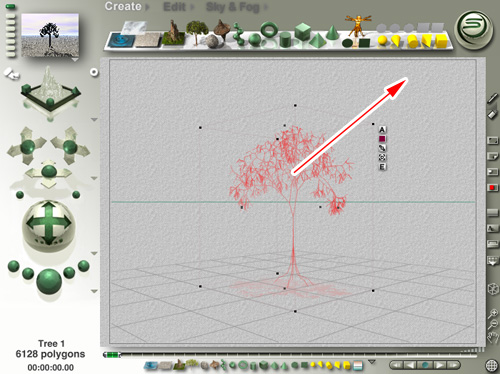Image resolution: width=500 pixels, height=374 pixels.
Task: Click the link object icon beside the tree
Action: [382, 148]
